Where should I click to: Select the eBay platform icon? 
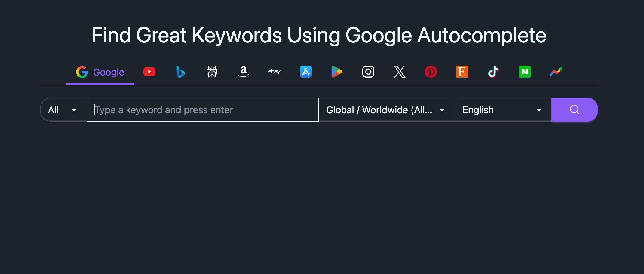click(x=274, y=72)
